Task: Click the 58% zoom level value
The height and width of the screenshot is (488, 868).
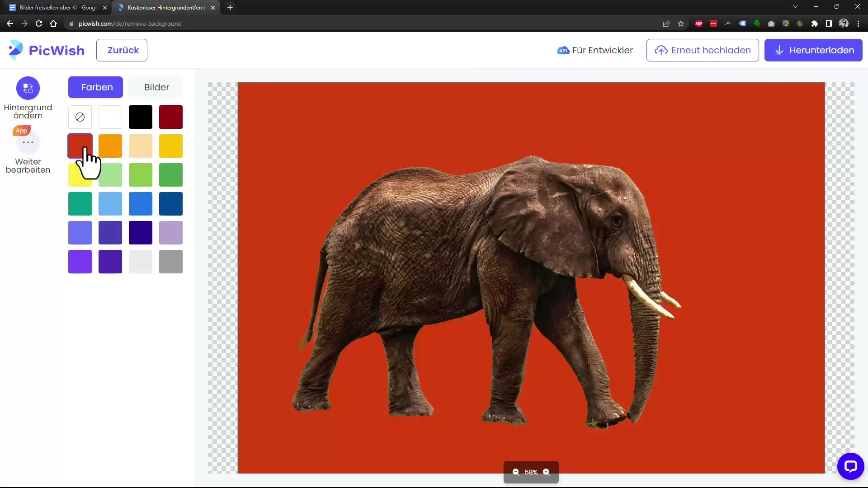Action: [x=531, y=472]
